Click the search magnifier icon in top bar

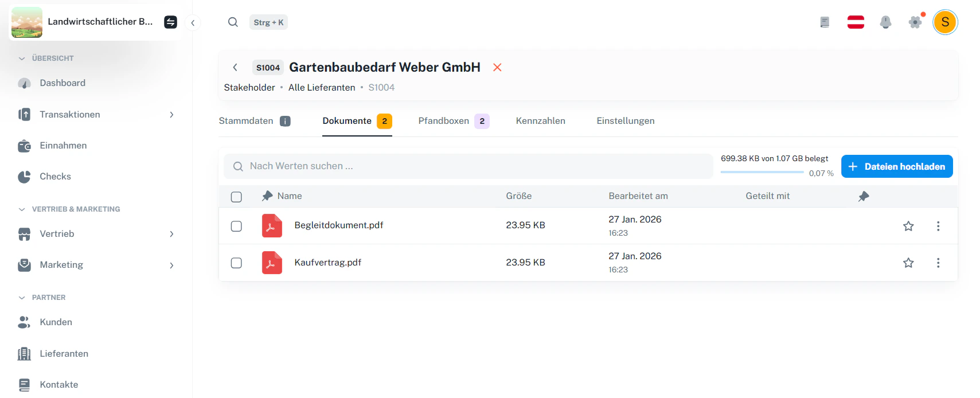[233, 22]
